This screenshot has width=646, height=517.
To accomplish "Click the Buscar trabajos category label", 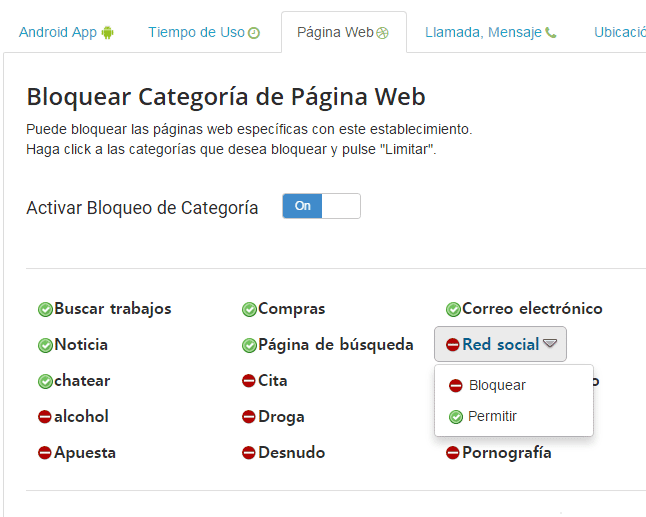I will pos(112,309).
